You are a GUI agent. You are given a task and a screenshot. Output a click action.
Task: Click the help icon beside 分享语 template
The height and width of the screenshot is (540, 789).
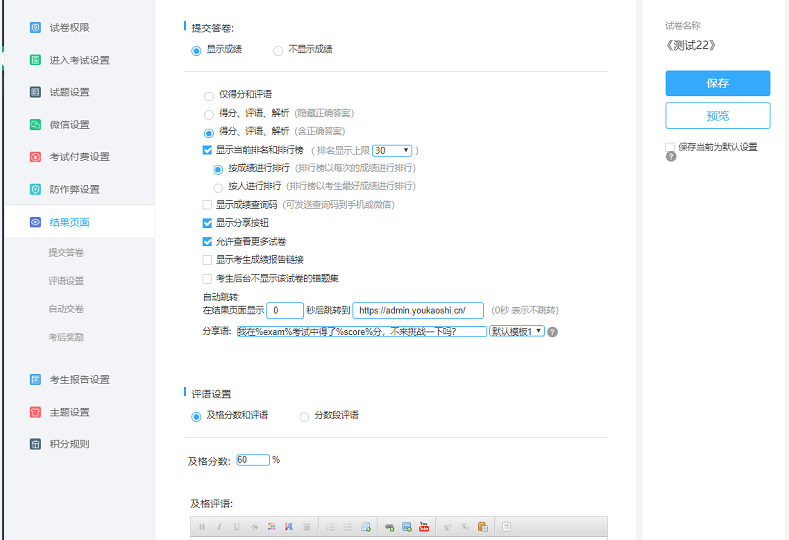tap(553, 332)
